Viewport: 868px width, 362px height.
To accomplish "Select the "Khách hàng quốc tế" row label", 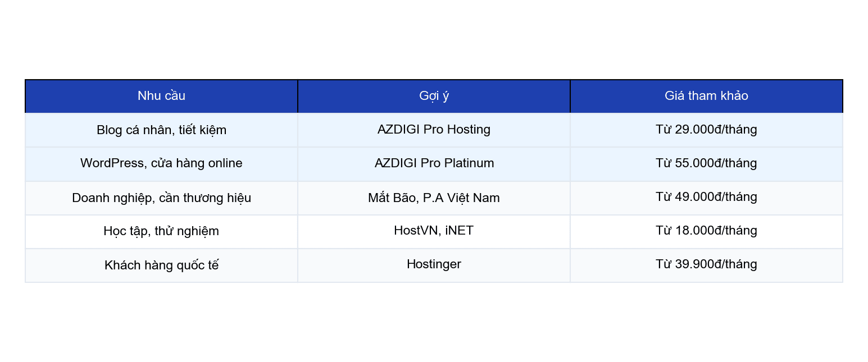I will click(x=161, y=264).
